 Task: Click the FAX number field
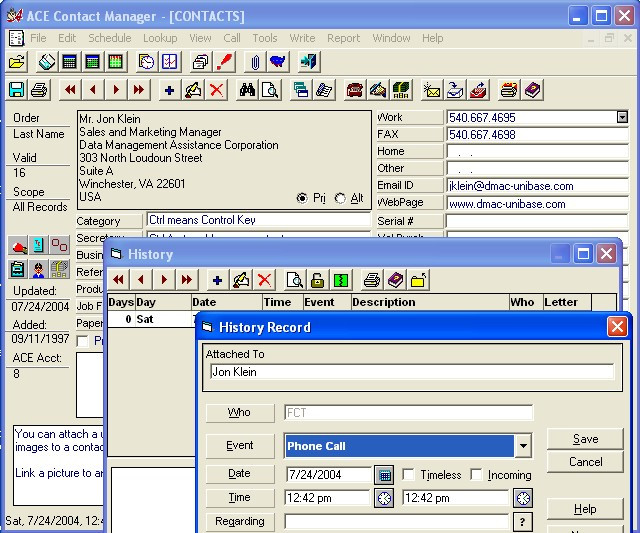click(x=537, y=134)
